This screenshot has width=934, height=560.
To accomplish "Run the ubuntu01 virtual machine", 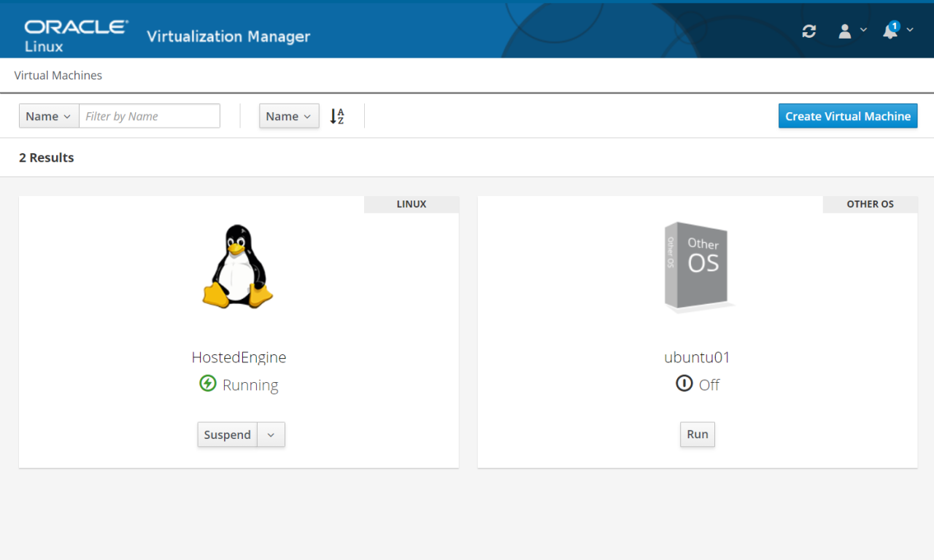I will 698,435.
